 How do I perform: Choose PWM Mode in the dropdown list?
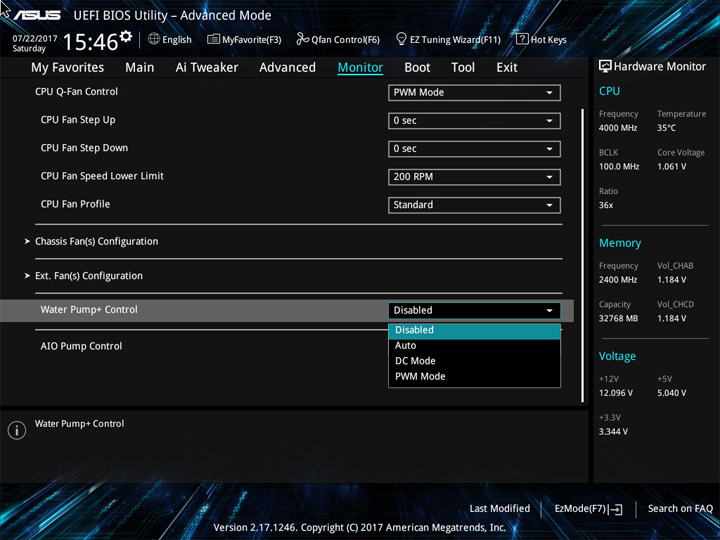474,377
